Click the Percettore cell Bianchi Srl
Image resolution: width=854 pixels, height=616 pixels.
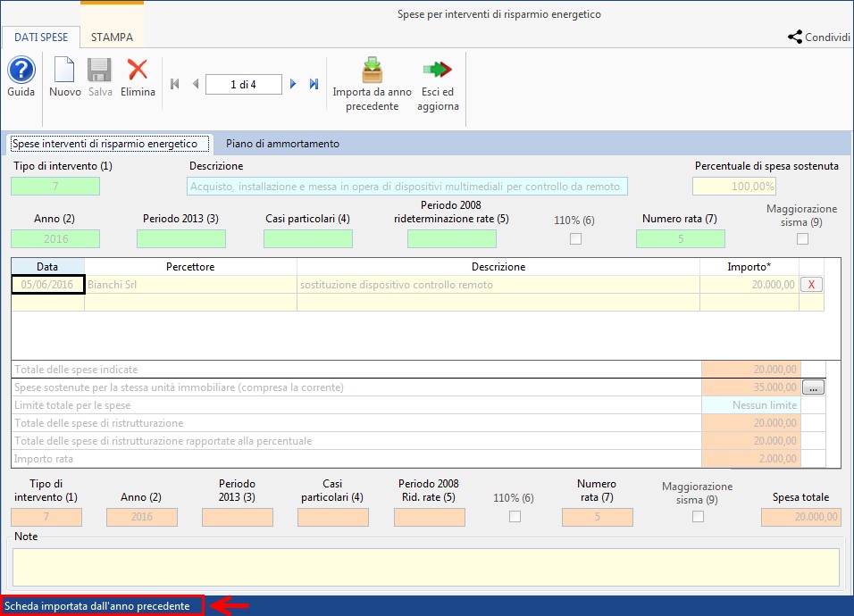190,285
